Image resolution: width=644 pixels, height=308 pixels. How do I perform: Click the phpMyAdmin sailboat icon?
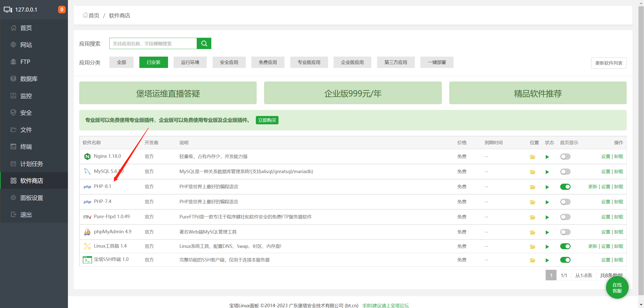(87, 232)
